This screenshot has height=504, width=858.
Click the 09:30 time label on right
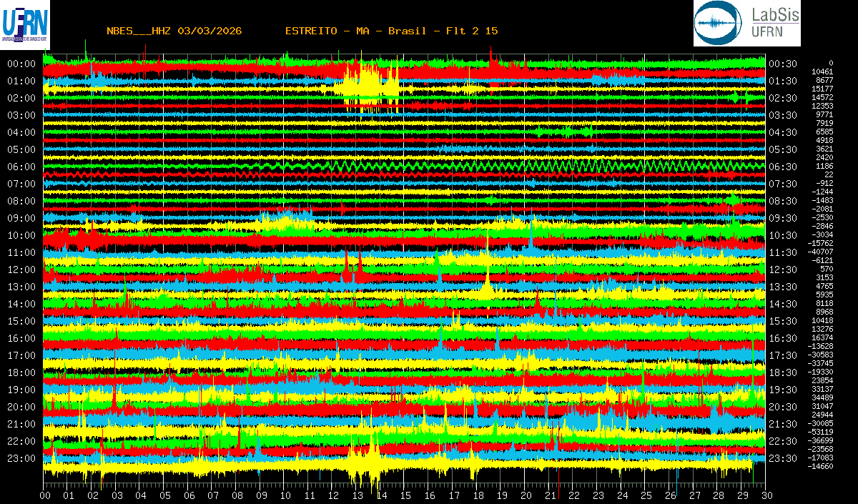click(782, 218)
